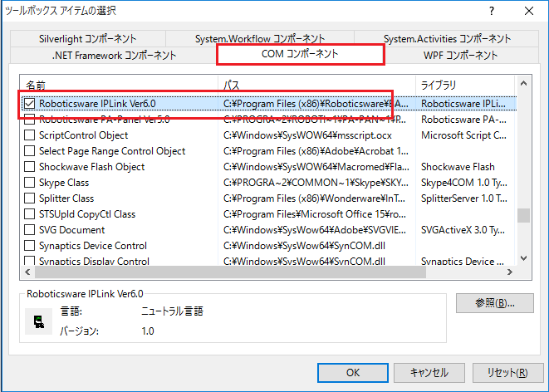Click the OK button
Screen dimensions: 549x392
pos(353,372)
